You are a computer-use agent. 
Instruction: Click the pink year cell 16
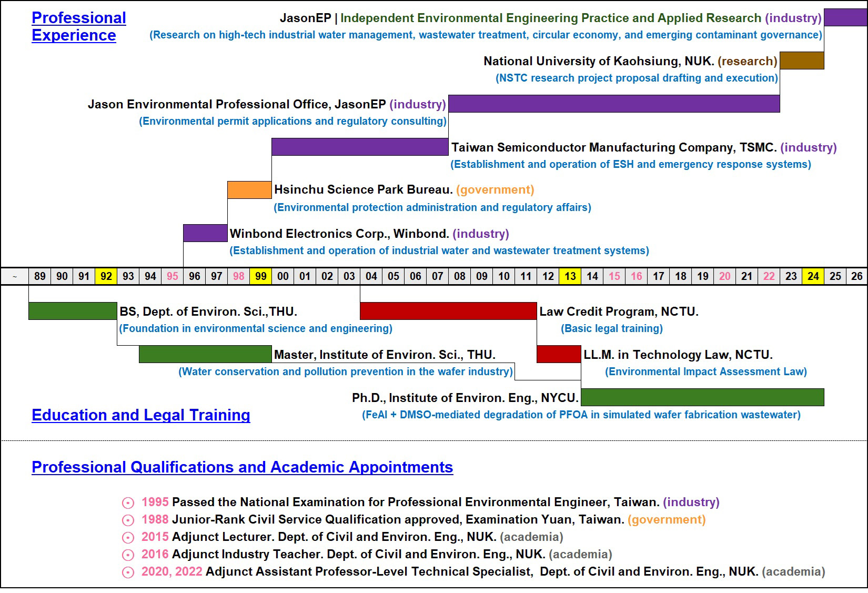point(637,276)
